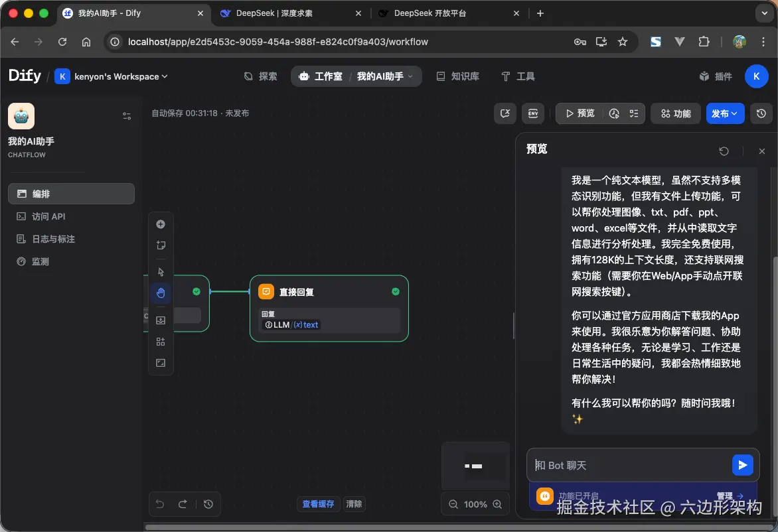Select the hand tool in the canvas toolbar
Image resolution: width=778 pixels, height=532 pixels.
click(161, 293)
